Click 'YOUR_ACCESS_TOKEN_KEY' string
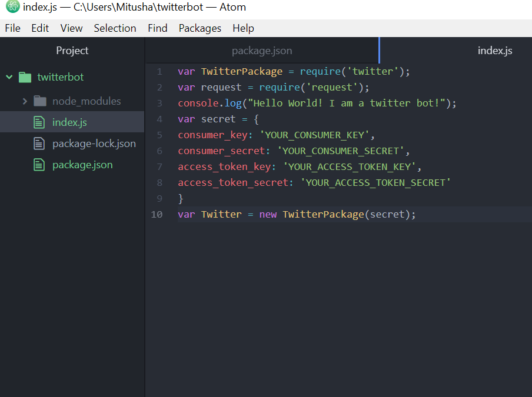 [350, 167]
